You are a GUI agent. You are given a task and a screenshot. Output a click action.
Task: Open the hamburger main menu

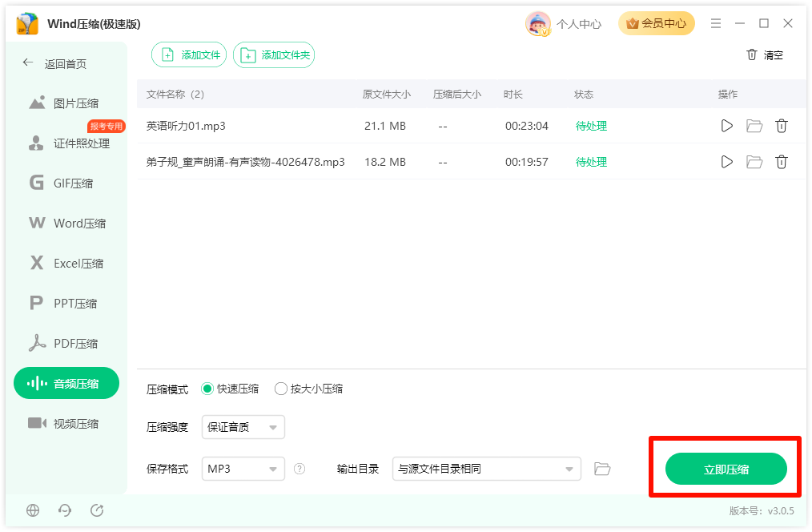(x=716, y=23)
